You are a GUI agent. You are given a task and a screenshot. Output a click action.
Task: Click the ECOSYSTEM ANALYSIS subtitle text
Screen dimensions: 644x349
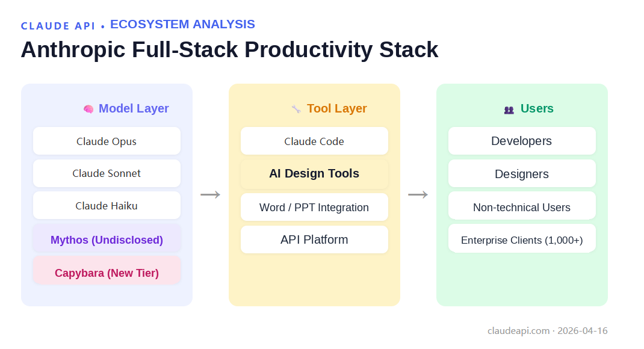(x=182, y=24)
